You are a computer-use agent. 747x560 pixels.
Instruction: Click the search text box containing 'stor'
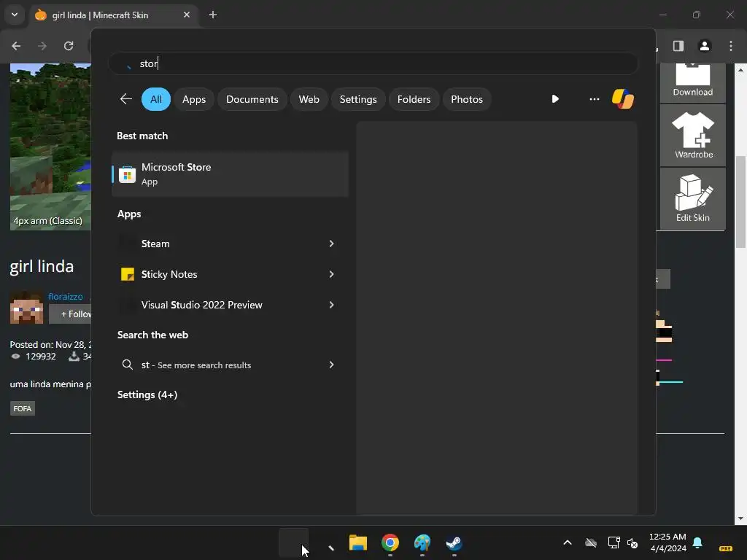(373, 63)
